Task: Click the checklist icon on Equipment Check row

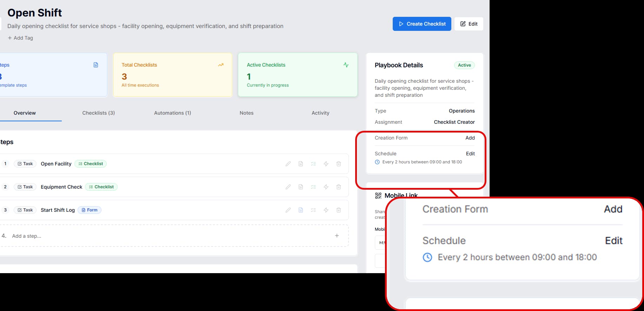Action: 313,187
